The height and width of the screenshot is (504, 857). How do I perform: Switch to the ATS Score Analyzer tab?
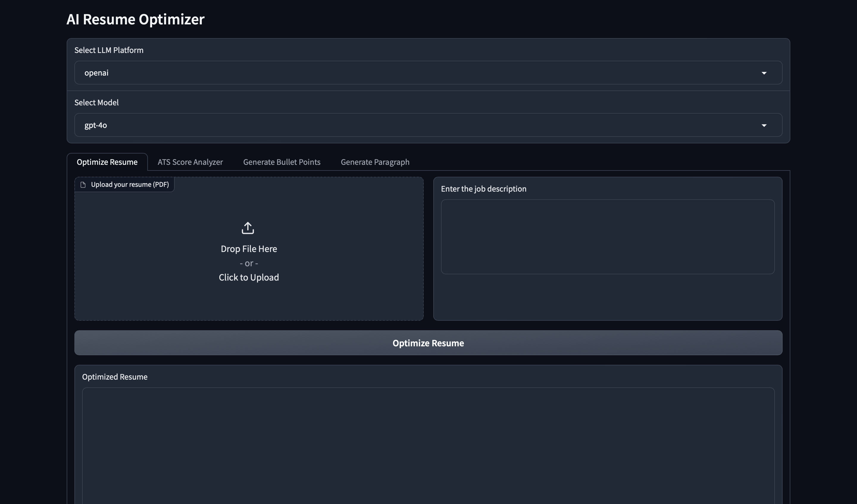pyautogui.click(x=190, y=162)
